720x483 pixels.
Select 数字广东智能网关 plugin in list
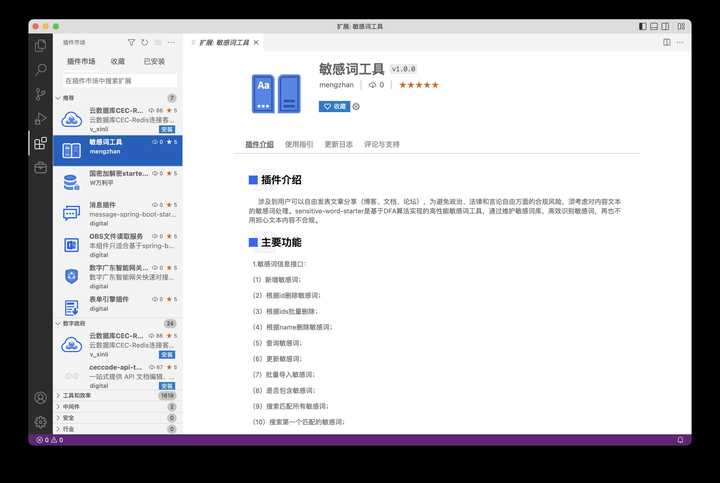point(118,276)
